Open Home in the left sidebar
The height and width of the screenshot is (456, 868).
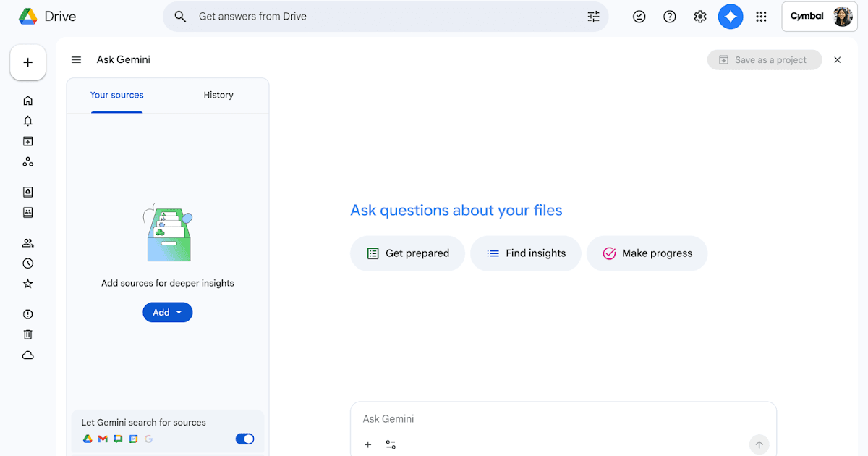pyautogui.click(x=28, y=101)
